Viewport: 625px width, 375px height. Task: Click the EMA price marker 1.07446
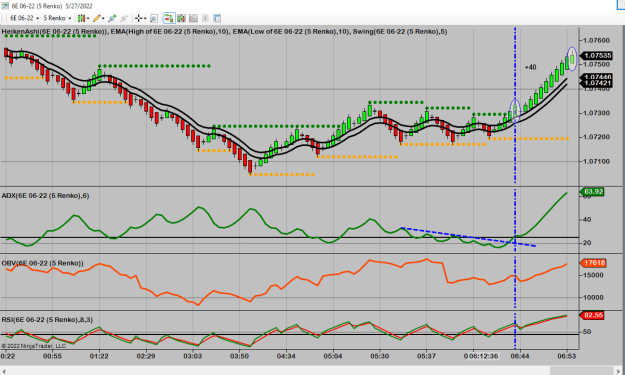pyautogui.click(x=596, y=77)
